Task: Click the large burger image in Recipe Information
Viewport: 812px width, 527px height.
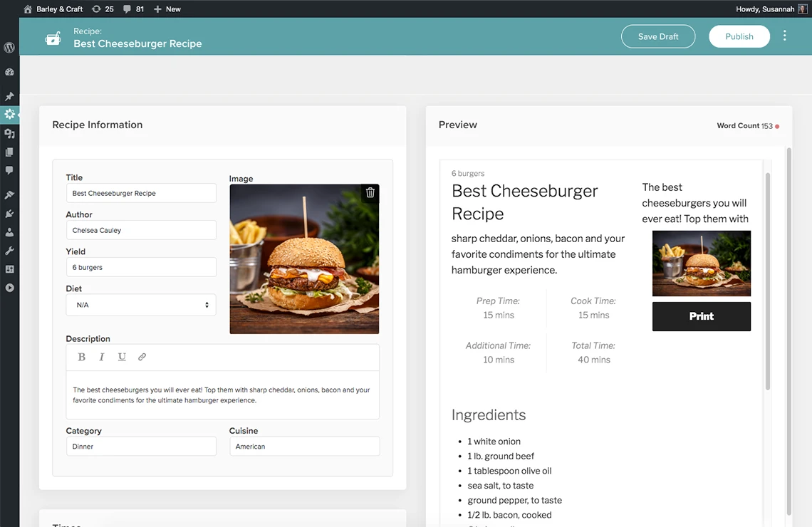Action: (304, 259)
